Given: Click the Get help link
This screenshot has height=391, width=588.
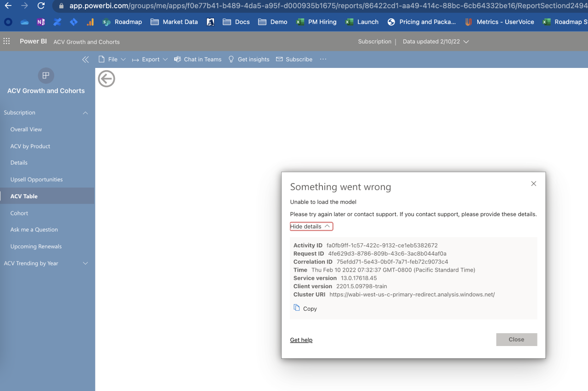Looking at the screenshot, I should (x=301, y=340).
